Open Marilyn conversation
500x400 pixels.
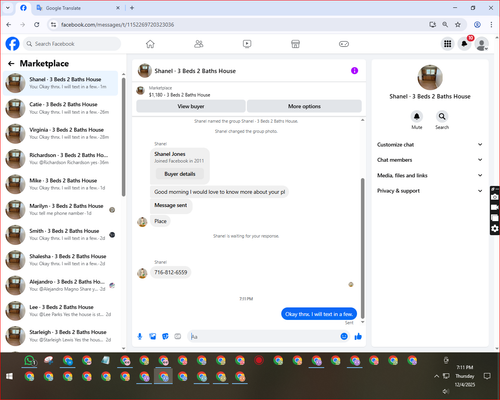coord(61,210)
